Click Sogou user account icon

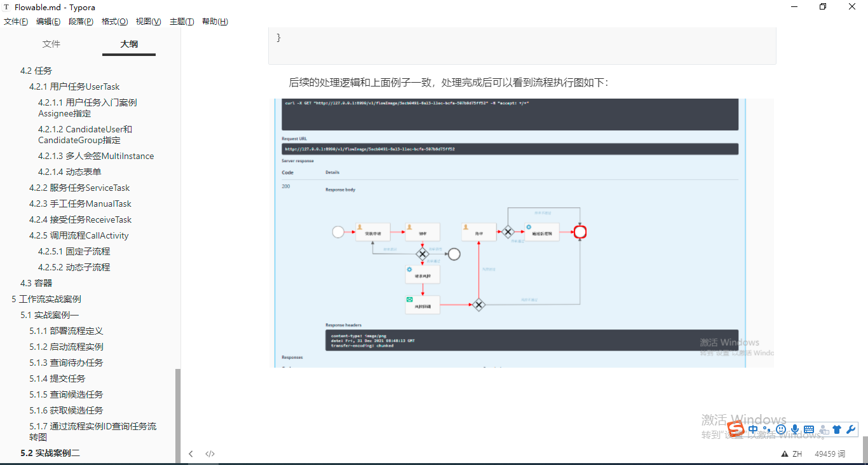pyautogui.click(x=824, y=429)
